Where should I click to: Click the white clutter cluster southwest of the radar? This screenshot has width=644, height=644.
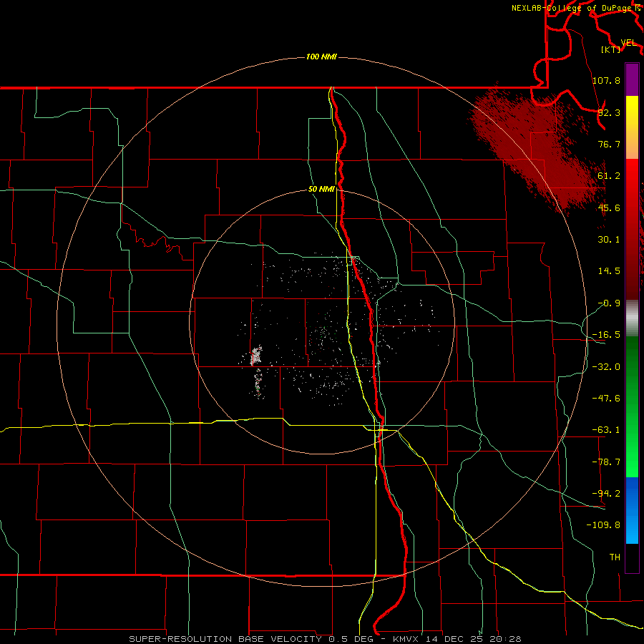pyautogui.click(x=256, y=355)
